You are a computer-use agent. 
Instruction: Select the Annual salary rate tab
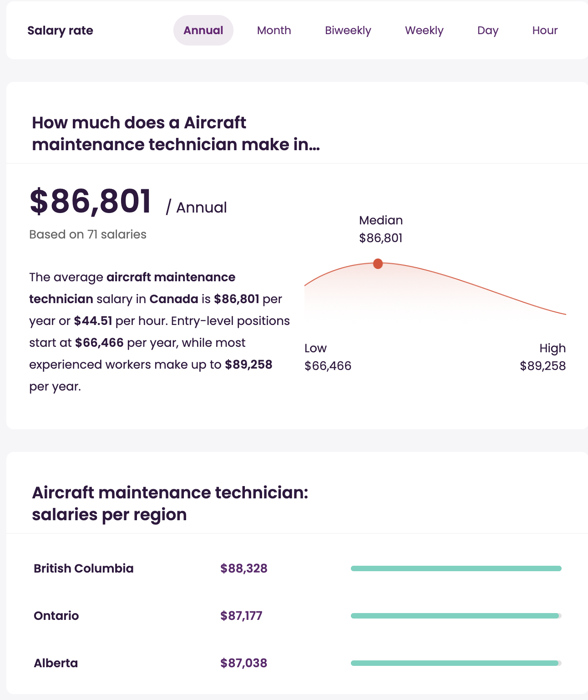[x=203, y=30]
